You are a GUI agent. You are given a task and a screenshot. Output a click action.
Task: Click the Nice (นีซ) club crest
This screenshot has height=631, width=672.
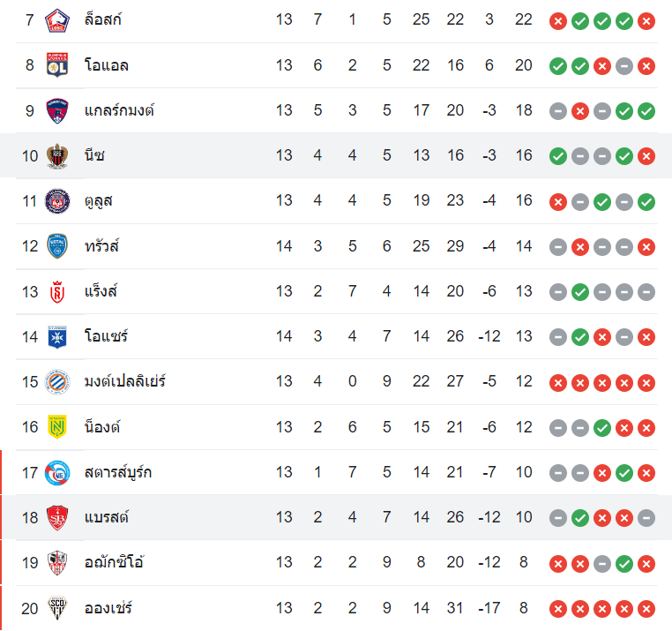(58, 156)
